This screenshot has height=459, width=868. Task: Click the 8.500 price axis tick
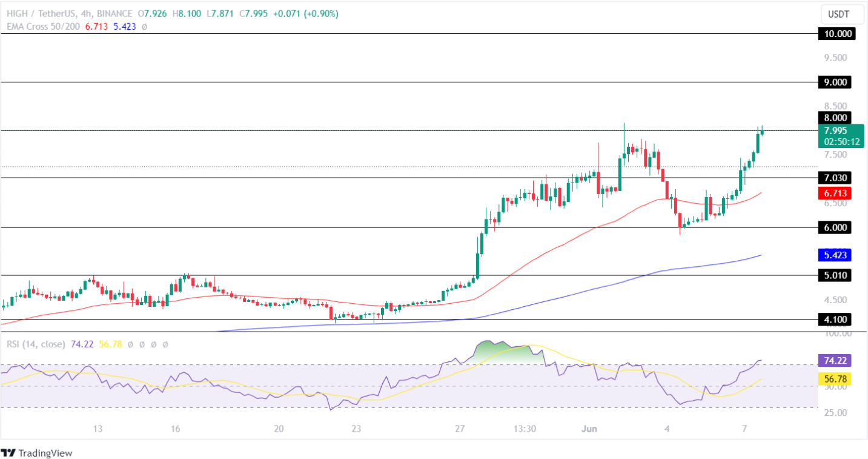tap(835, 106)
